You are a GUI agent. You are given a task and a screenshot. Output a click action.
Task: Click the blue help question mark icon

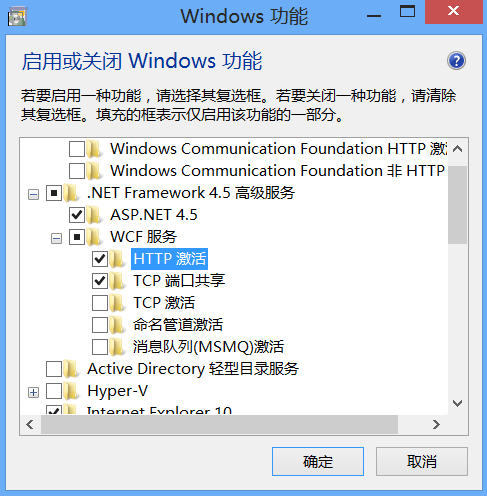(456, 61)
